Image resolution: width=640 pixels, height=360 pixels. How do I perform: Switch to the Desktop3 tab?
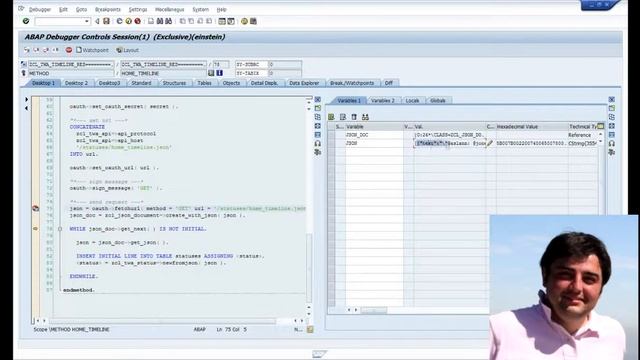point(109,83)
